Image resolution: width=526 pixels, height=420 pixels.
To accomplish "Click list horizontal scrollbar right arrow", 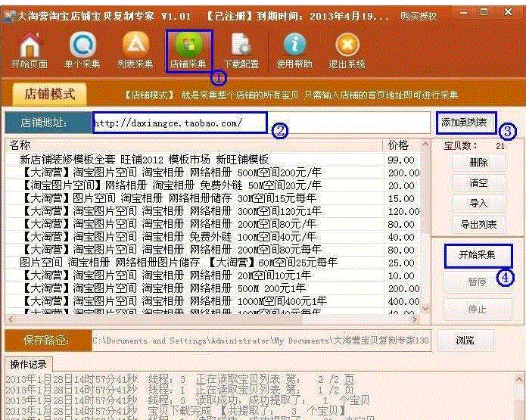I will (x=415, y=319).
